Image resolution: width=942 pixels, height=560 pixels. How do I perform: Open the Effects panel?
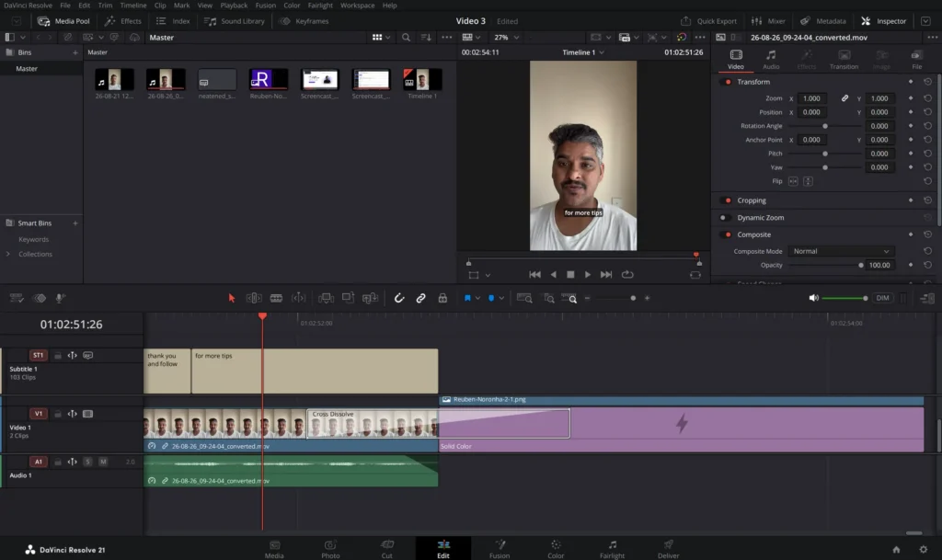coord(123,21)
